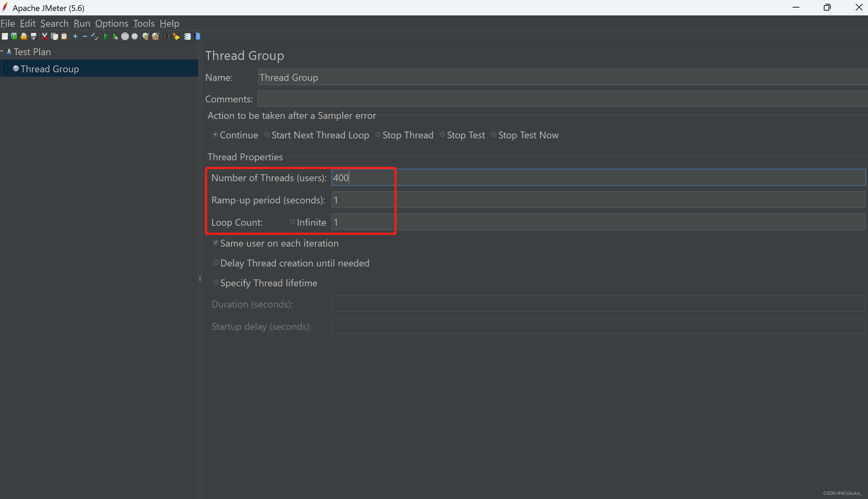Select the Continue radio button
The image size is (868, 499).
point(215,135)
